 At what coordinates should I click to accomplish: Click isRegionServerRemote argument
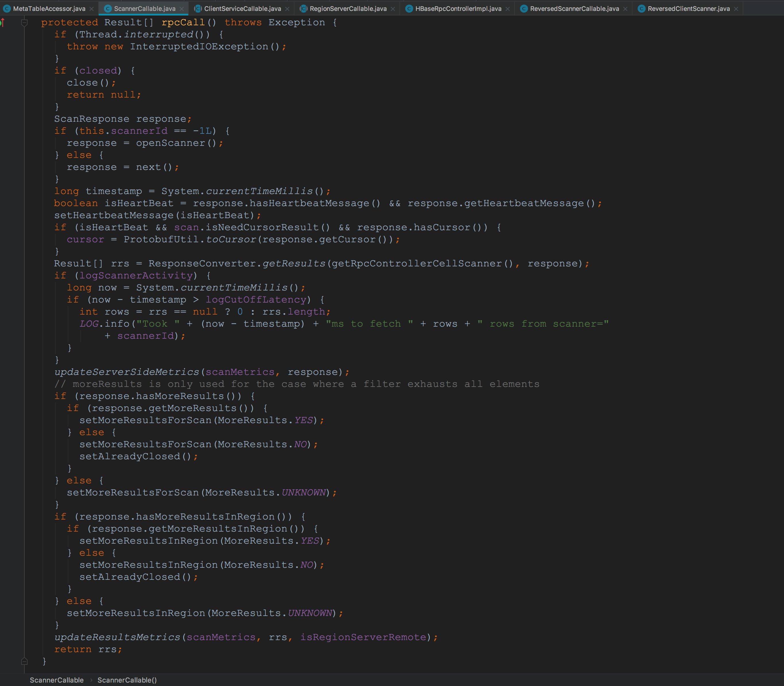[363, 637]
